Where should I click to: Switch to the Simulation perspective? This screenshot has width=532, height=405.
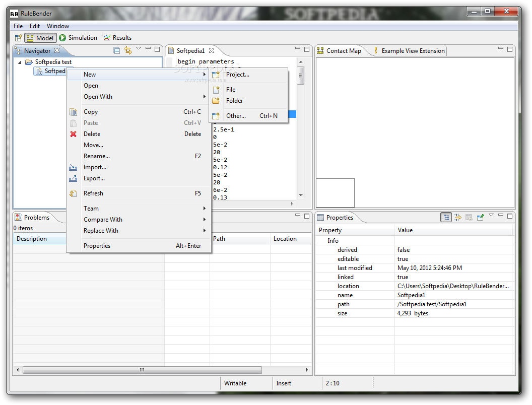point(79,38)
